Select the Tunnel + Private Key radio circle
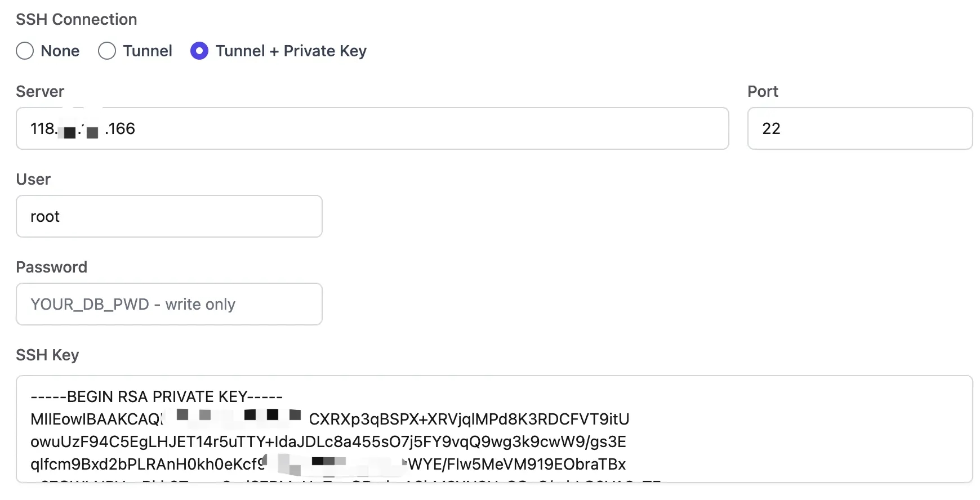980x500 pixels. click(x=199, y=51)
